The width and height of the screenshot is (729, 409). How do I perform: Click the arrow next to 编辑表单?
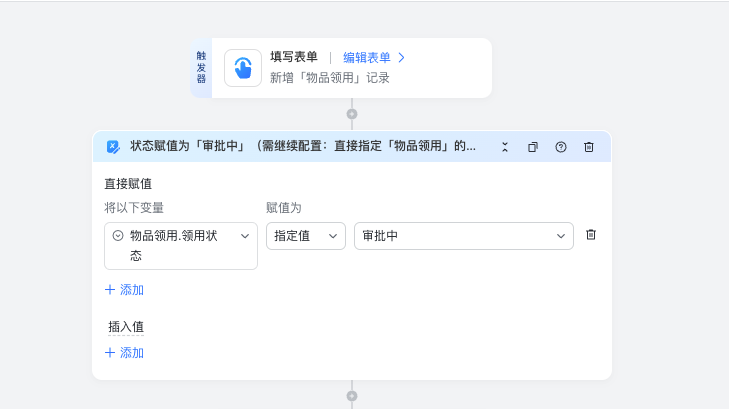[x=401, y=58]
